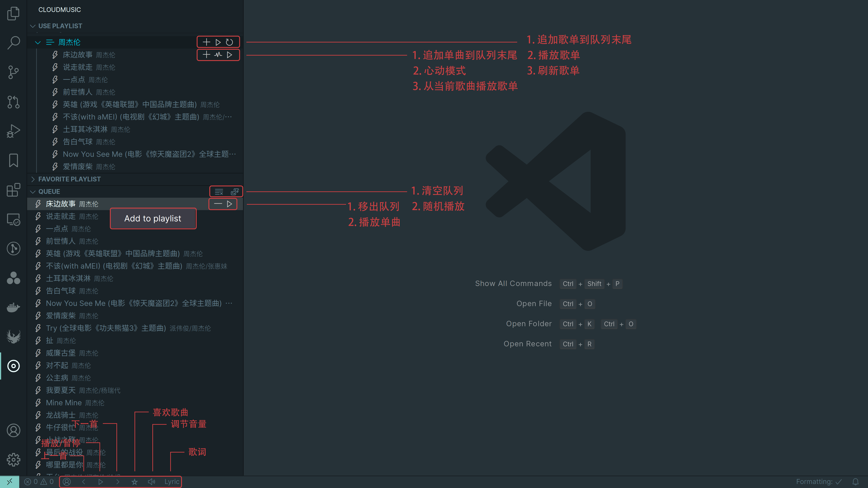Toggle play/pause in status bar

click(x=100, y=482)
